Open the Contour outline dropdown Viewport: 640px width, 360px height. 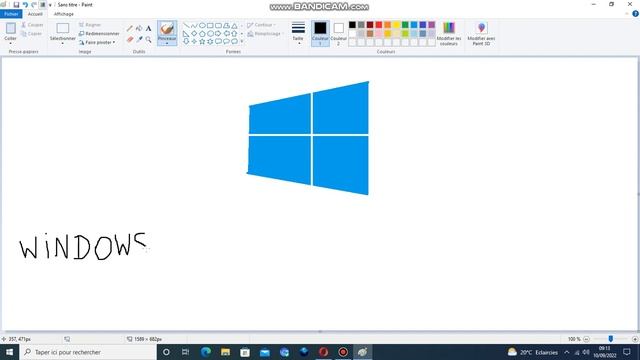(261, 25)
